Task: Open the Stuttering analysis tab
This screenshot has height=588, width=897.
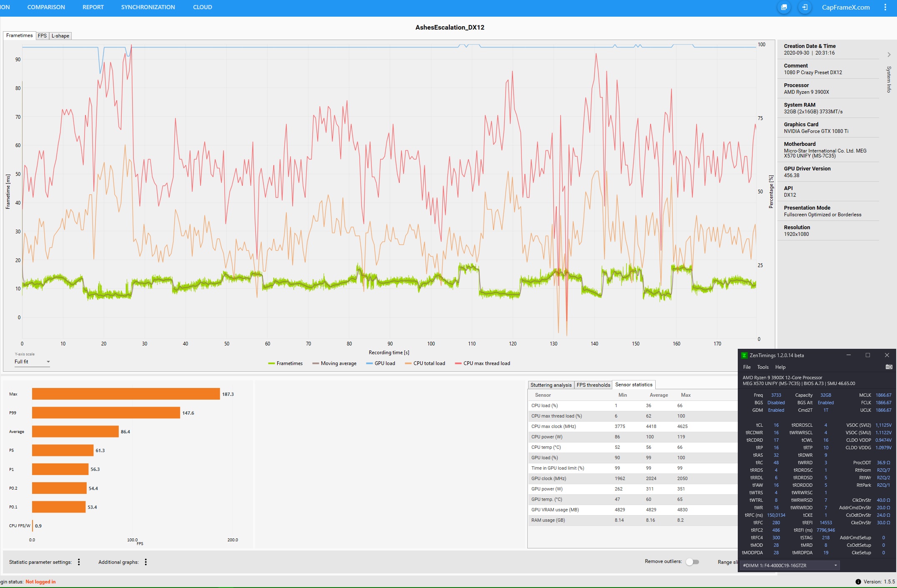Action: pyautogui.click(x=551, y=385)
